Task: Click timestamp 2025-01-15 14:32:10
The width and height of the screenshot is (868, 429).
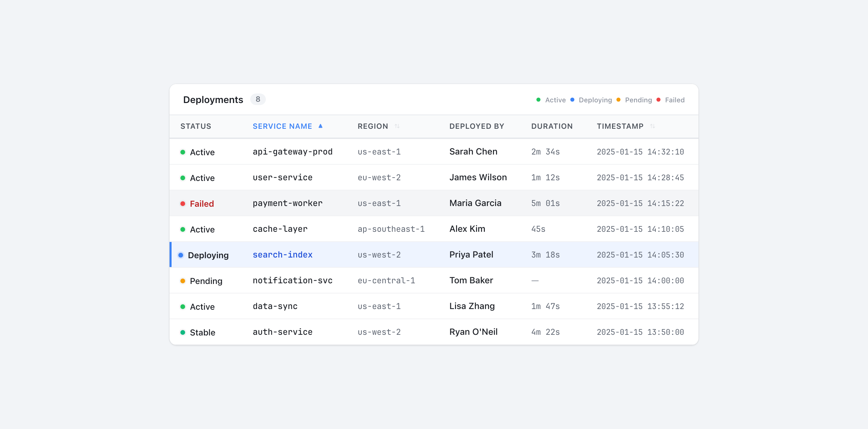Action: point(640,152)
